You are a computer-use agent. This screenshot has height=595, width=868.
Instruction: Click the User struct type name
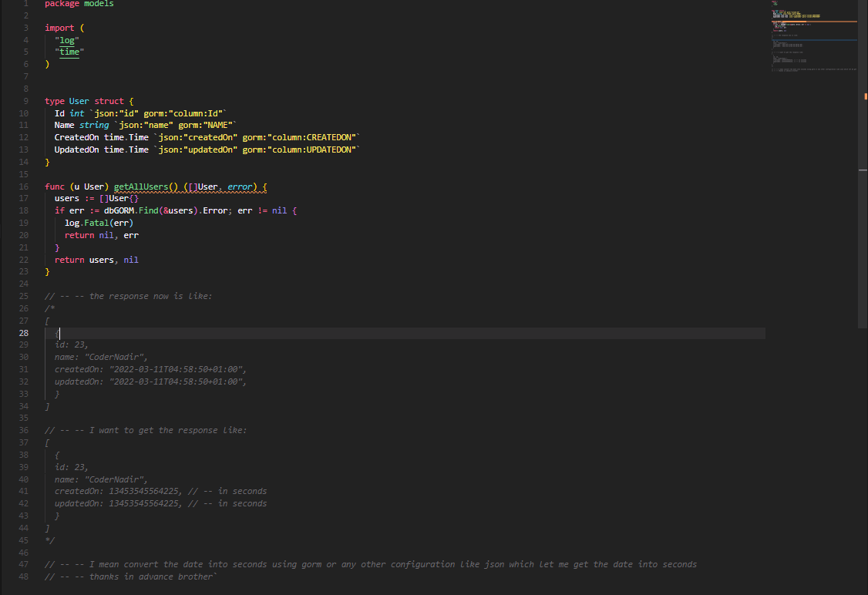[79, 101]
